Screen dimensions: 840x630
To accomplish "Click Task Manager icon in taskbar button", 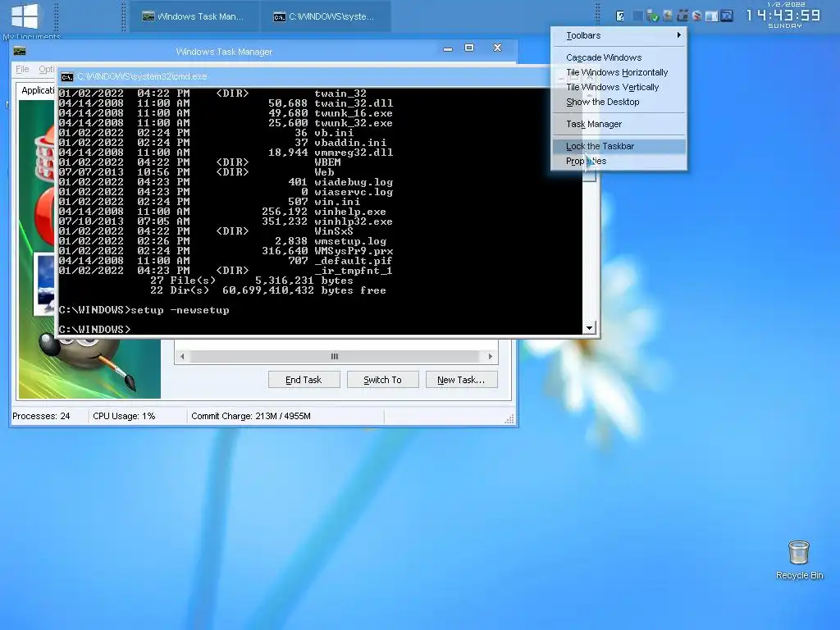I will click(148, 16).
